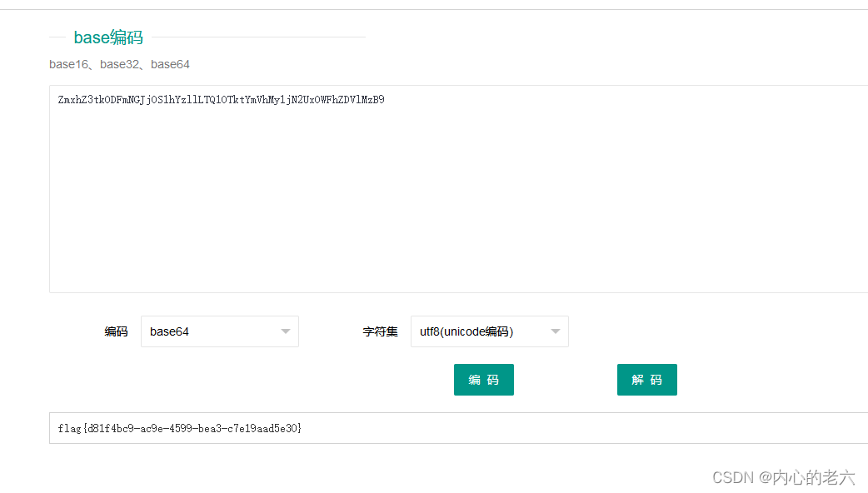Select the encoded string in input box
Screen dimensions: 868x493
[x=219, y=99]
